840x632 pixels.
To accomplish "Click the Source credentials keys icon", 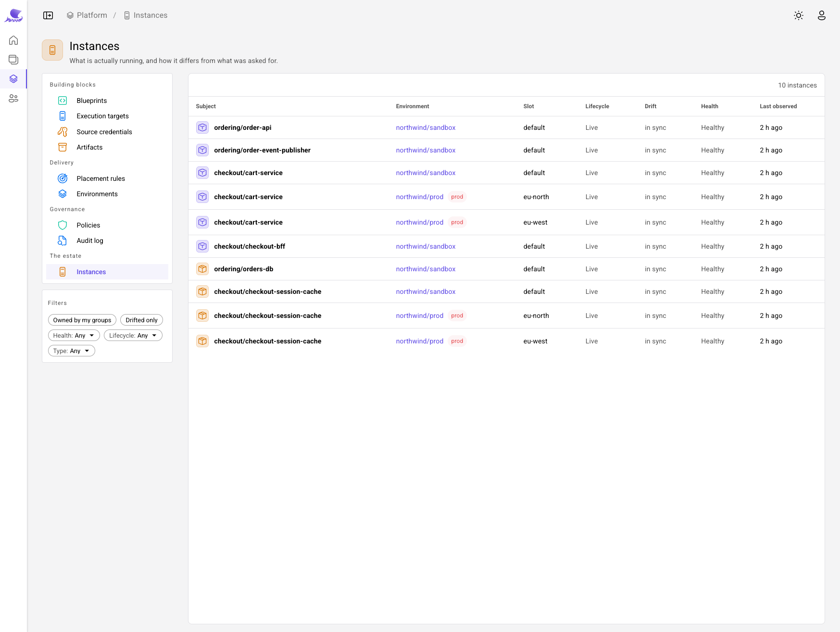I will [63, 132].
